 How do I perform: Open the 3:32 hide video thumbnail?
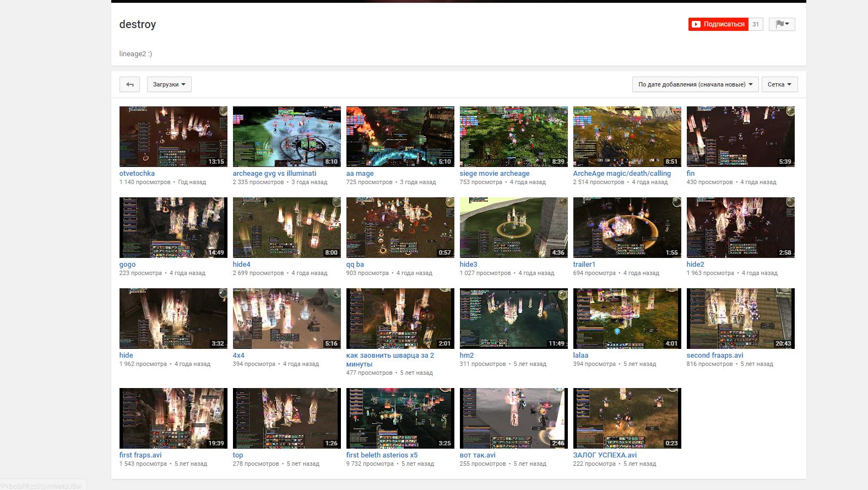click(x=173, y=319)
